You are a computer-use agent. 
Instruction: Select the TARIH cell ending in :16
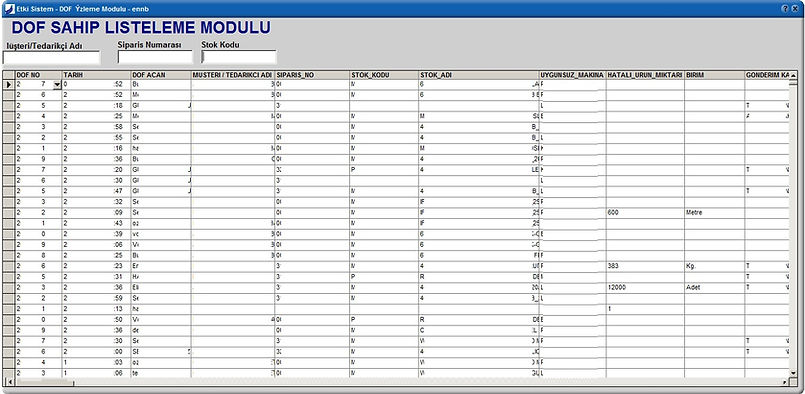tap(96, 148)
